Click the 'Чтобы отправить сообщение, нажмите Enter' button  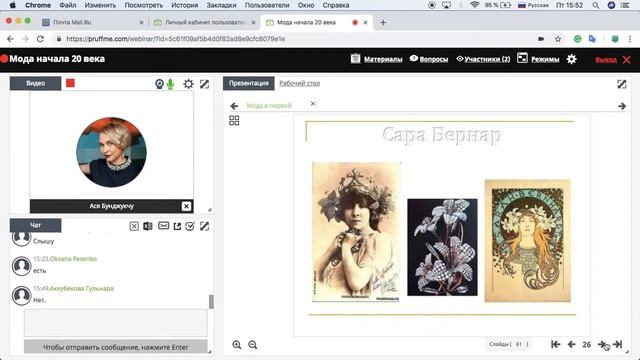(x=116, y=347)
